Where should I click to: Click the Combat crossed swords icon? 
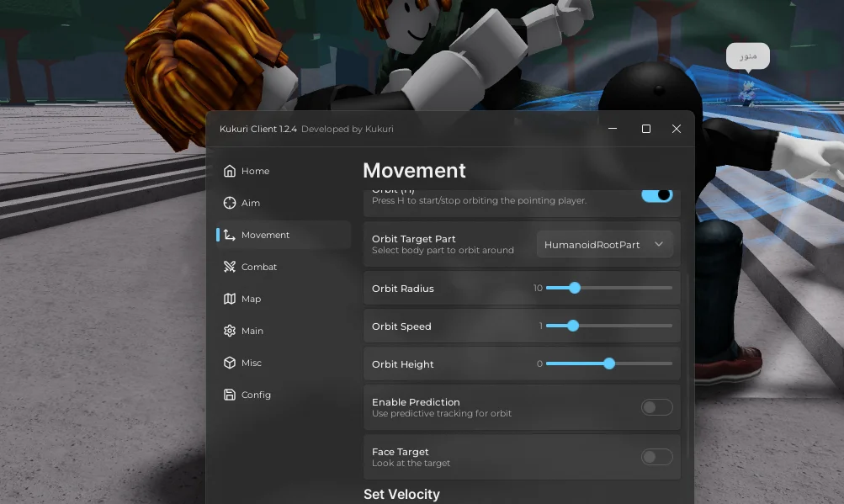(230, 267)
